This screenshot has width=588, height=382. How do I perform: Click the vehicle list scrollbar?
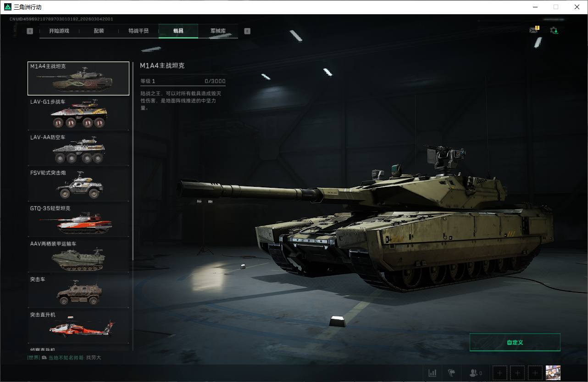point(133,161)
